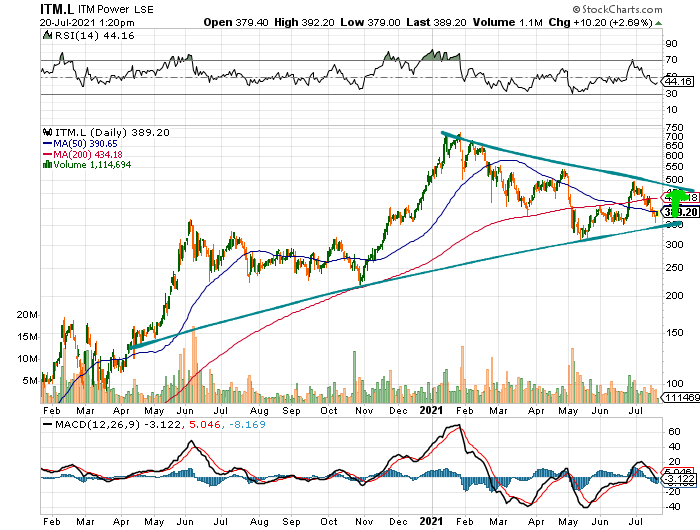
Task: Click the 20M volume axis label
Action: pyautogui.click(x=28, y=315)
